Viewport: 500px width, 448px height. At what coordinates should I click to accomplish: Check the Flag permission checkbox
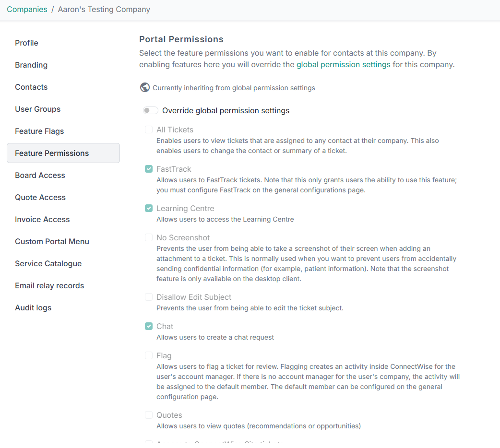pyautogui.click(x=149, y=355)
